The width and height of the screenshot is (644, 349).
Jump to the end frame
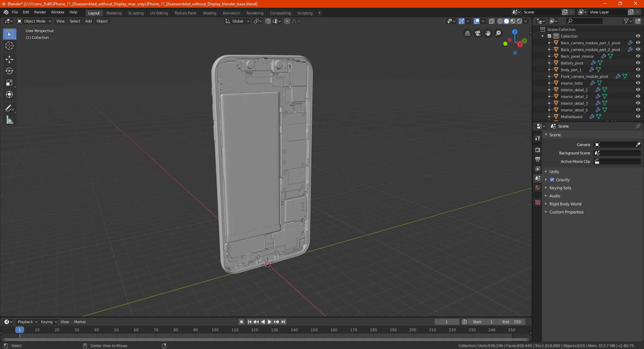point(283,322)
